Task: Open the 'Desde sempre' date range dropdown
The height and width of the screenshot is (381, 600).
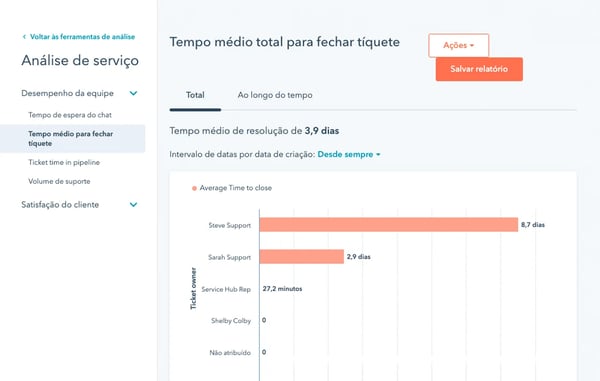Action: coord(349,155)
